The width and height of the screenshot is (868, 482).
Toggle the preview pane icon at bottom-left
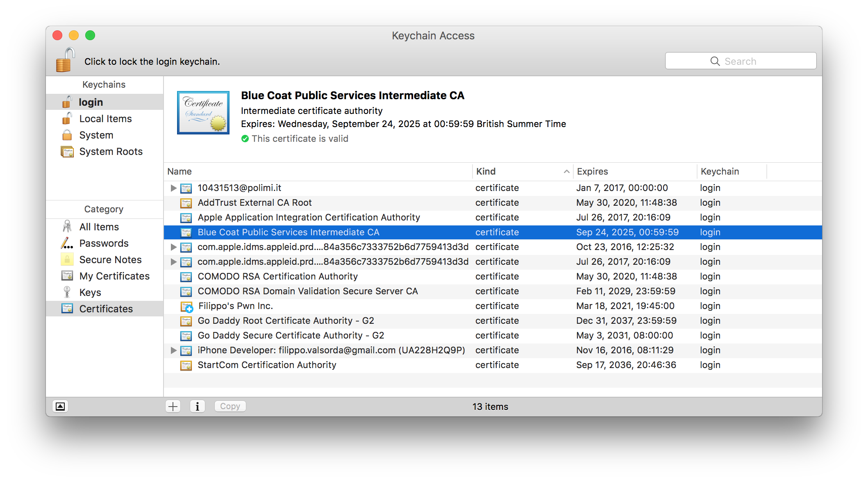pyautogui.click(x=60, y=406)
